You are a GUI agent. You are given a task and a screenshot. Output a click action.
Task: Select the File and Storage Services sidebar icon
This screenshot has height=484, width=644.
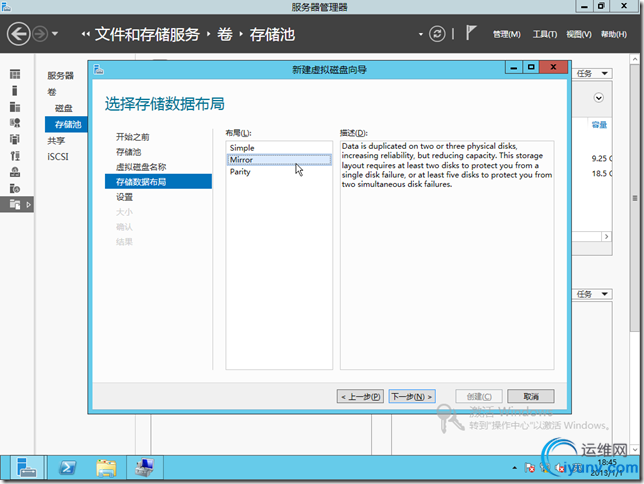tap(15, 204)
